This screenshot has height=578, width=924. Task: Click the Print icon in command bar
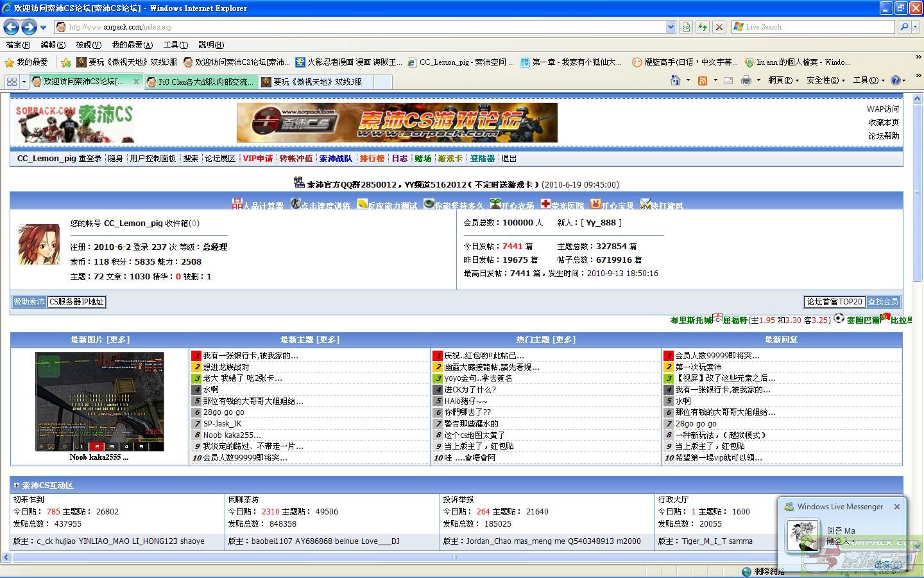click(746, 80)
